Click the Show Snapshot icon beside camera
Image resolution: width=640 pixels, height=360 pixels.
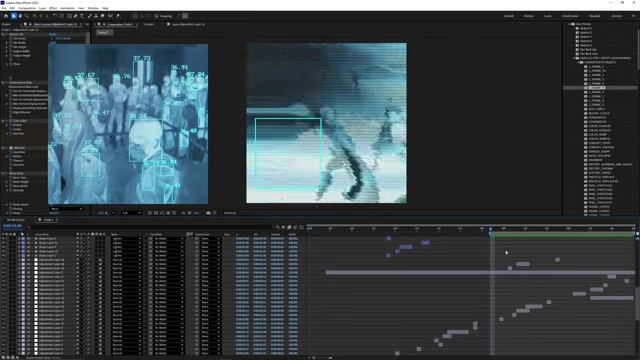tap(215, 213)
